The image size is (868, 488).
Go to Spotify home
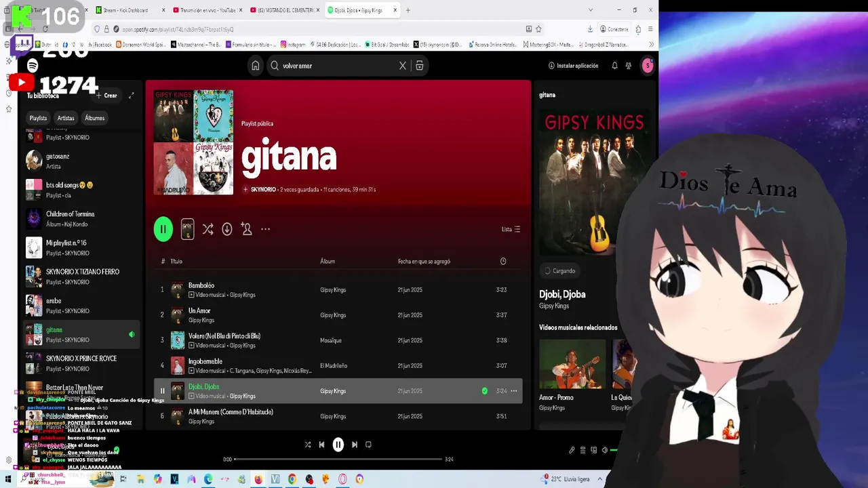pyautogui.click(x=256, y=66)
